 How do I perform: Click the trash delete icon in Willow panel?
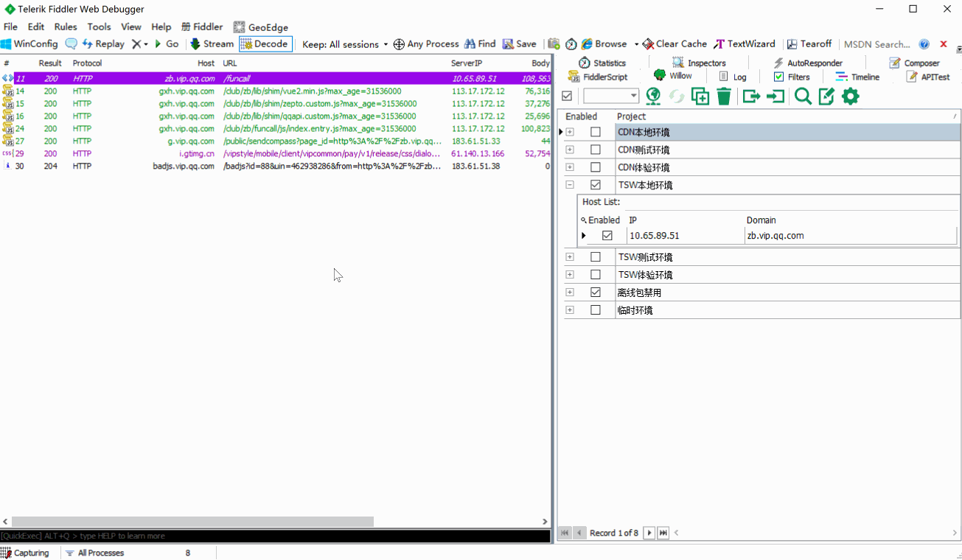723,96
